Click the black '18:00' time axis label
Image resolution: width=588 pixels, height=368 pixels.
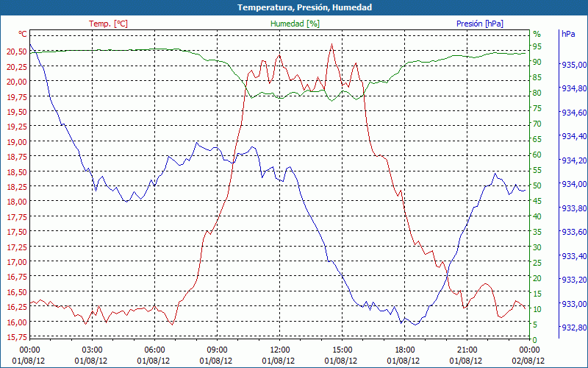coord(405,350)
